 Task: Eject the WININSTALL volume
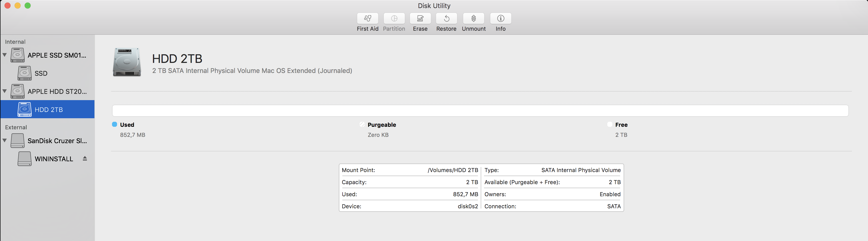[x=85, y=158]
